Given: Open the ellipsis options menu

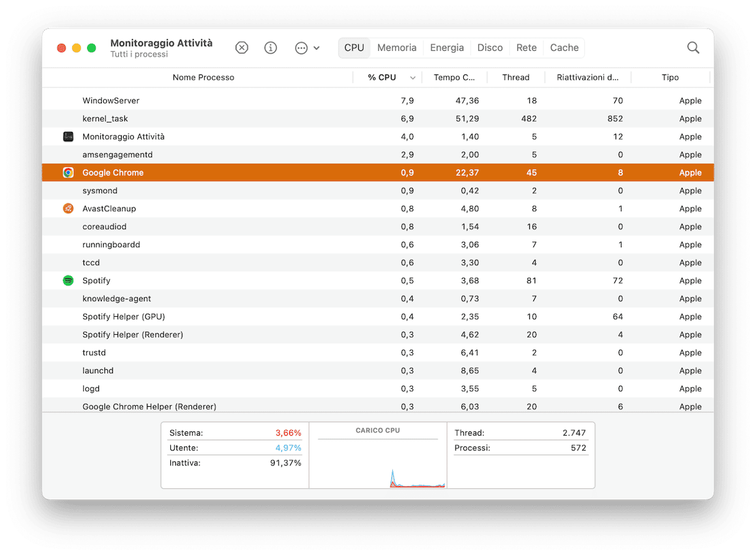Looking at the screenshot, I should [x=307, y=48].
